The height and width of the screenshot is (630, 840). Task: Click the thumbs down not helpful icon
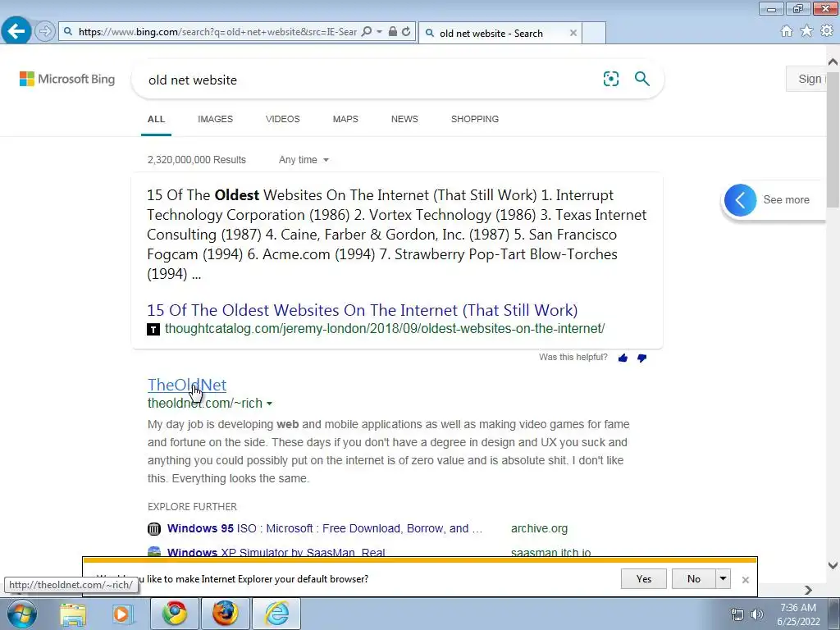641,358
